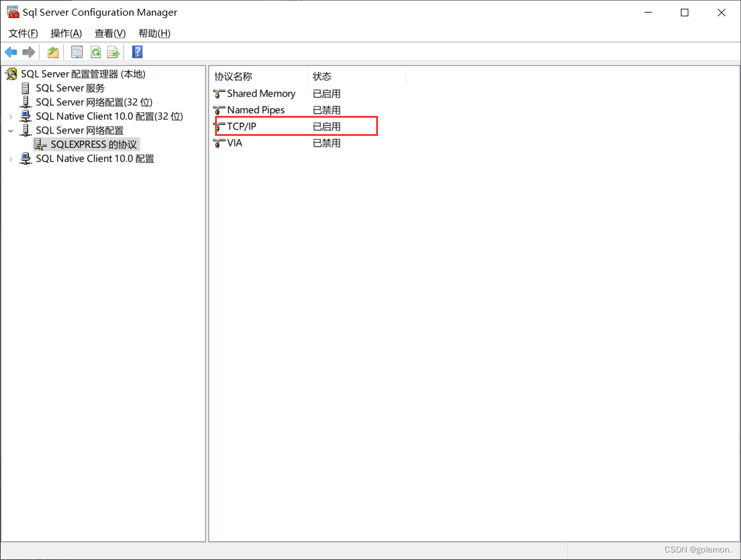The width and height of the screenshot is (741, 560).
Task: Select SQL Server 网络配置(32 位) tree item
Action: click(95, 102)
